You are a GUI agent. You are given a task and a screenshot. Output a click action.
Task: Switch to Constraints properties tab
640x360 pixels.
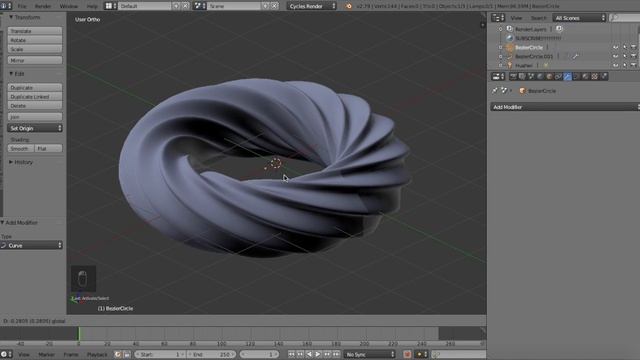[558, 76]
